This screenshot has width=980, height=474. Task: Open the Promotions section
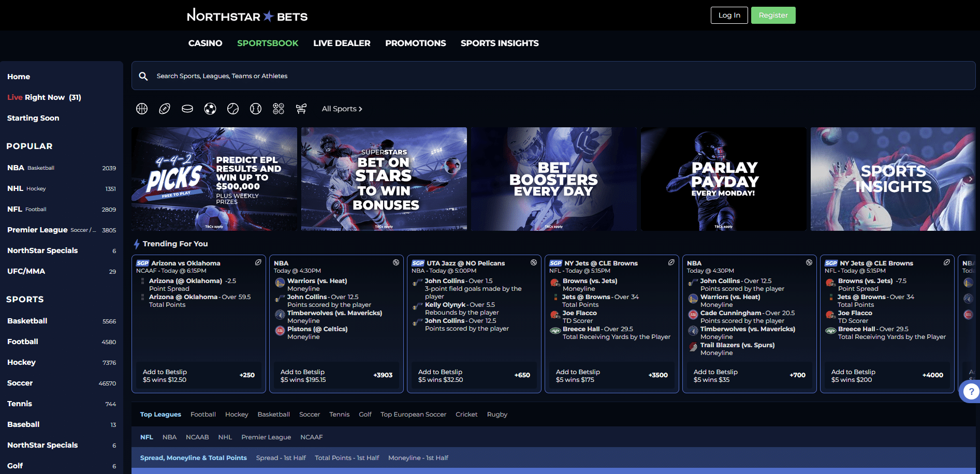click(416, 43)
